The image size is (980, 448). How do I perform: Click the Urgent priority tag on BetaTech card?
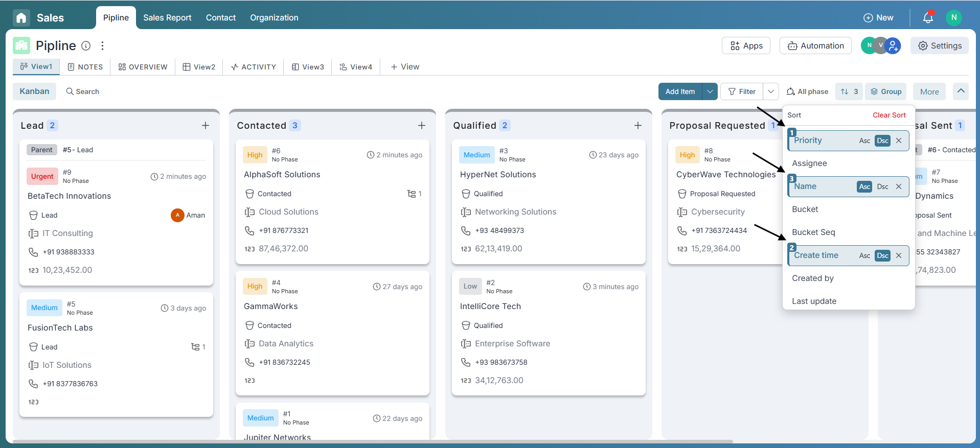click(x=42, y=176)
